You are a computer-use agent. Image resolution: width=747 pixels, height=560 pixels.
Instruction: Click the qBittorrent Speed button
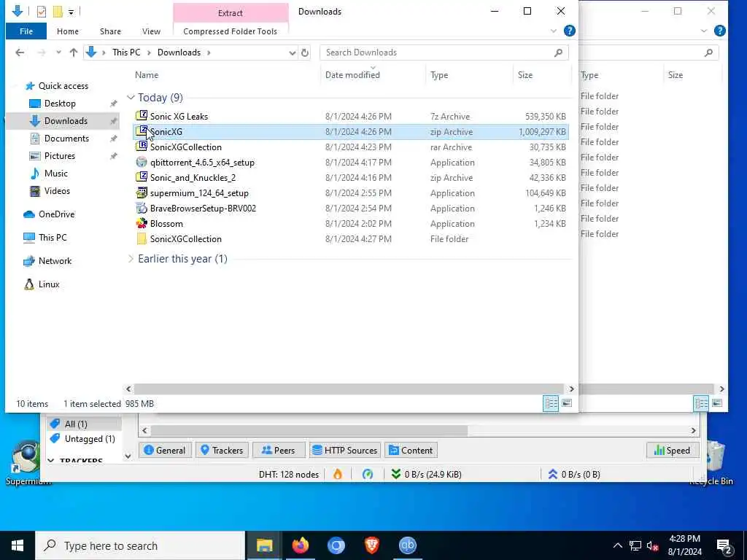click(x=672, y=450)
